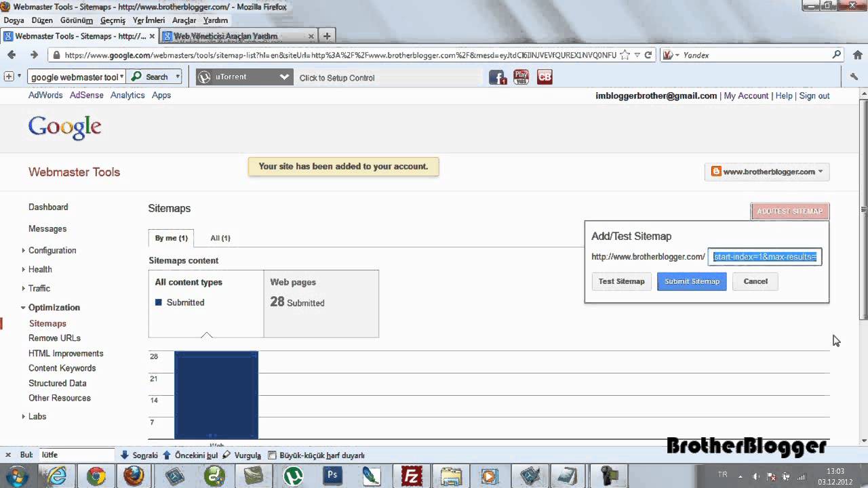
Task: Bookmark this page with the star icon
Action: (x=625, y=55)
